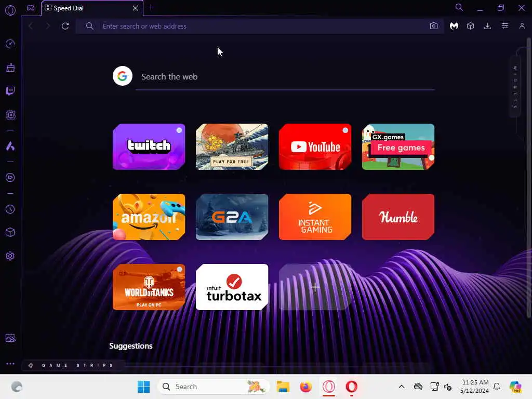
Task: Reload the current page
Action: click(65, 26)
